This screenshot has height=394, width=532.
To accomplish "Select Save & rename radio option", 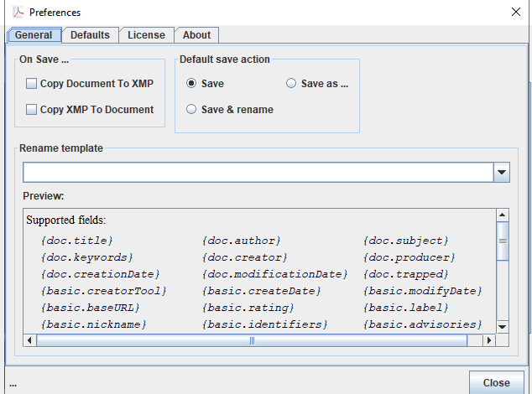I will [191, 109].
